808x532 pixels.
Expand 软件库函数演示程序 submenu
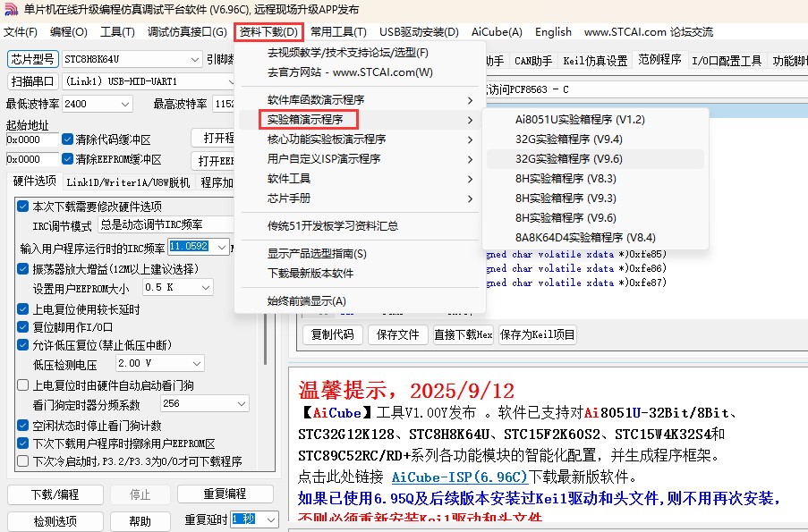[x=360, y=100]
